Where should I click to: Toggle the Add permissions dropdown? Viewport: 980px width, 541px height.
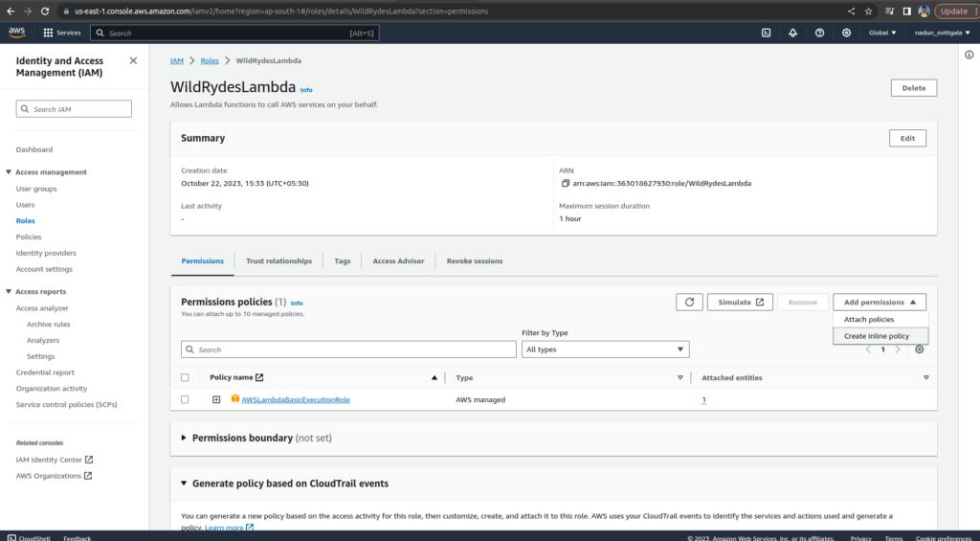pos(880,302)
